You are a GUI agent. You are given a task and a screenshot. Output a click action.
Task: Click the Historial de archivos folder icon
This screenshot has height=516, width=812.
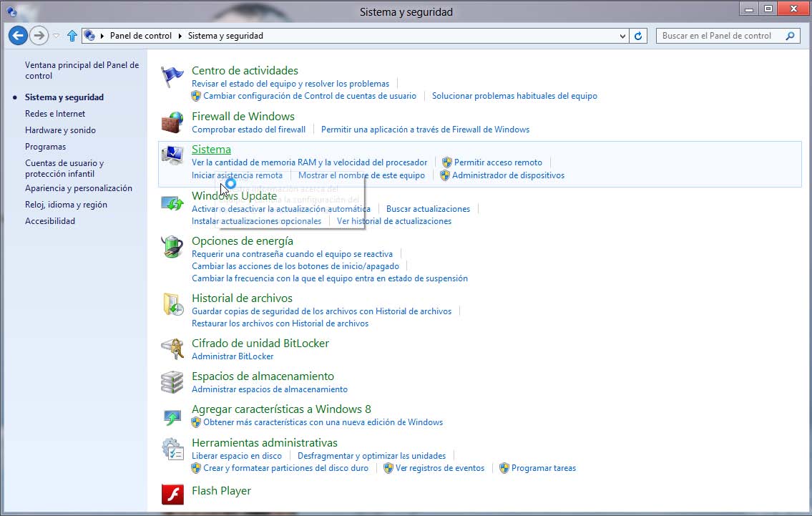pyautogui.click(x=172, y=304)
